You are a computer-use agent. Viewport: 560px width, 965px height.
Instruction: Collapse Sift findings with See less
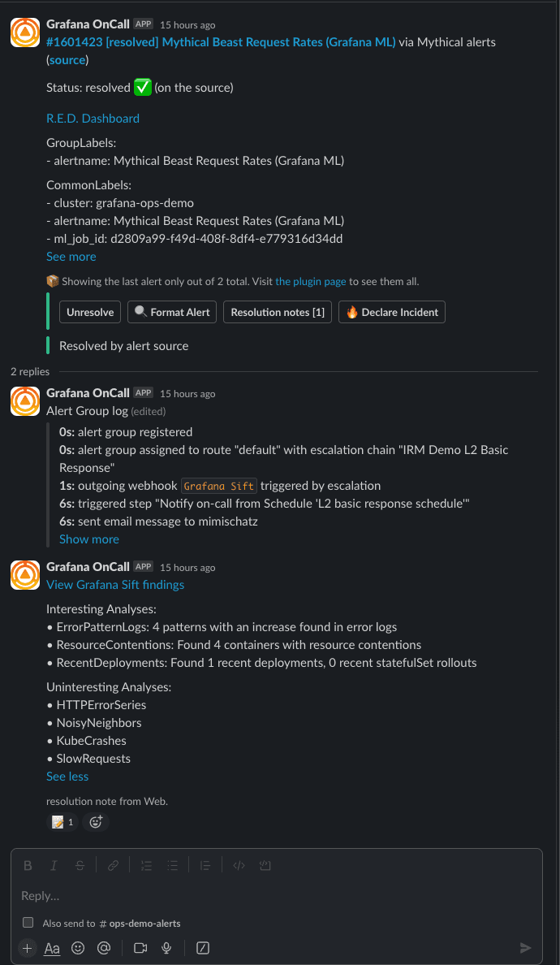coord(67,776)
